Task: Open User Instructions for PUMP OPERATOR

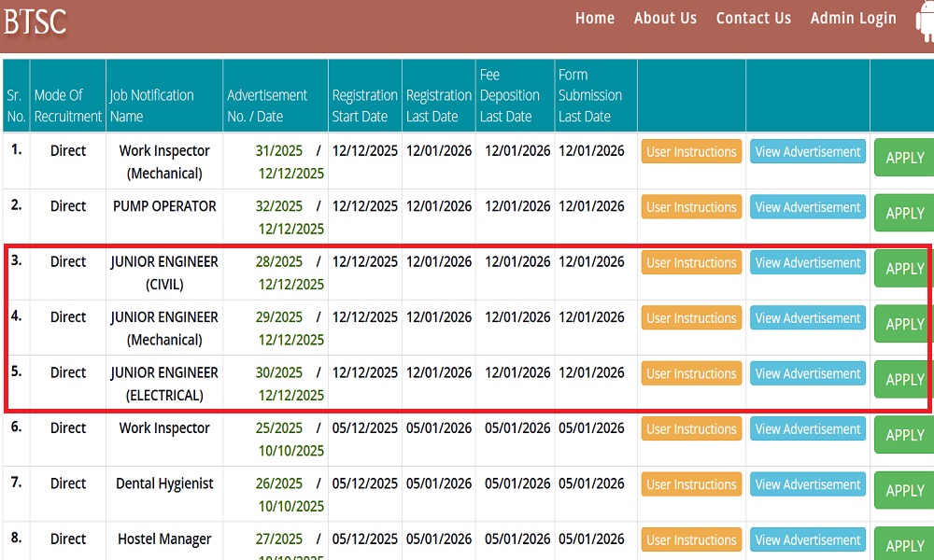Action: [x=691, y=207]
